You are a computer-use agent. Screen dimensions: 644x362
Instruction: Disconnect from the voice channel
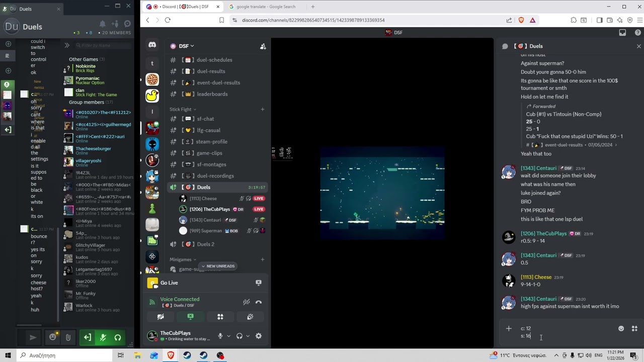[x=259, y=302]
